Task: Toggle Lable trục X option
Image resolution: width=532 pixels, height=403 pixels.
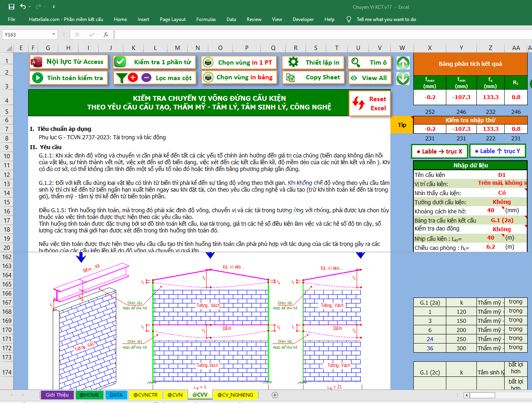Action: [x=440, y=151]
